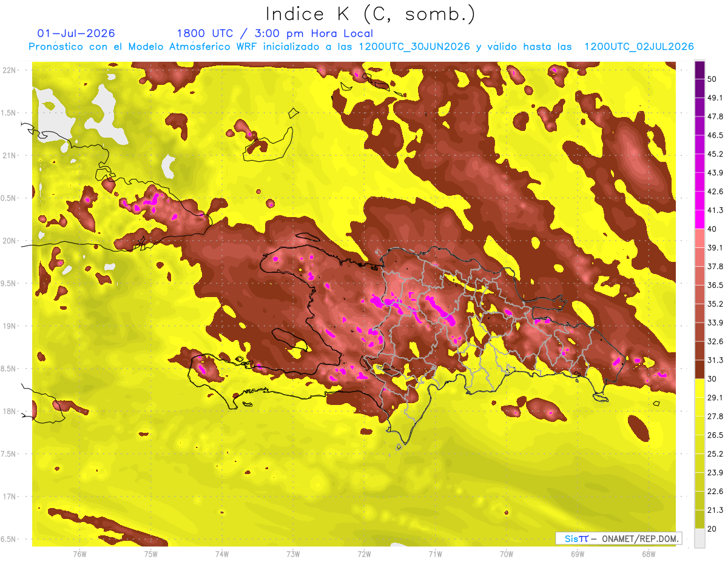
Task: Click the "72W" longitude label
Action: [x=364, y=554]
